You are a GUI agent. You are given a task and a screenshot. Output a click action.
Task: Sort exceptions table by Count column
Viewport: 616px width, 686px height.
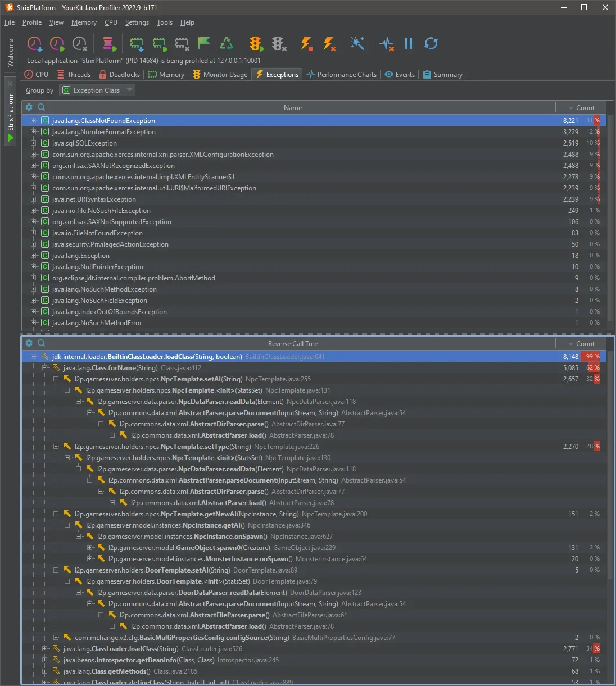tap(581, 107)
